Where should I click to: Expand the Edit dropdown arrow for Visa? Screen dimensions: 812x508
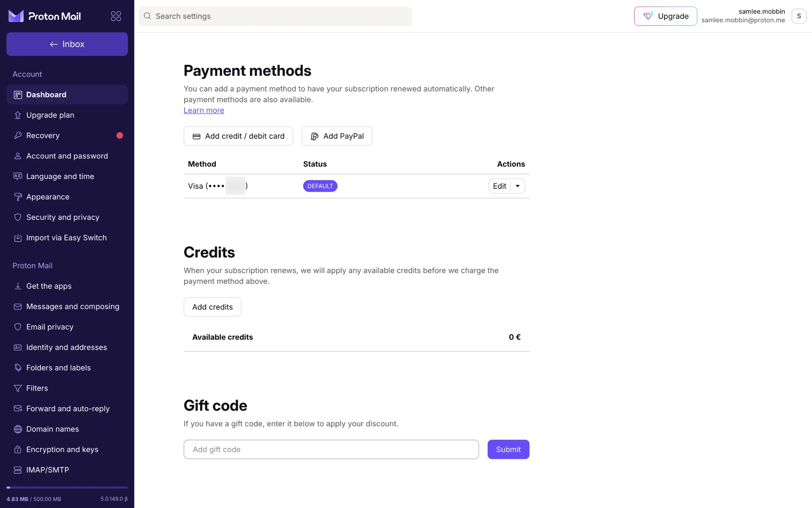[x=518, y=186]
